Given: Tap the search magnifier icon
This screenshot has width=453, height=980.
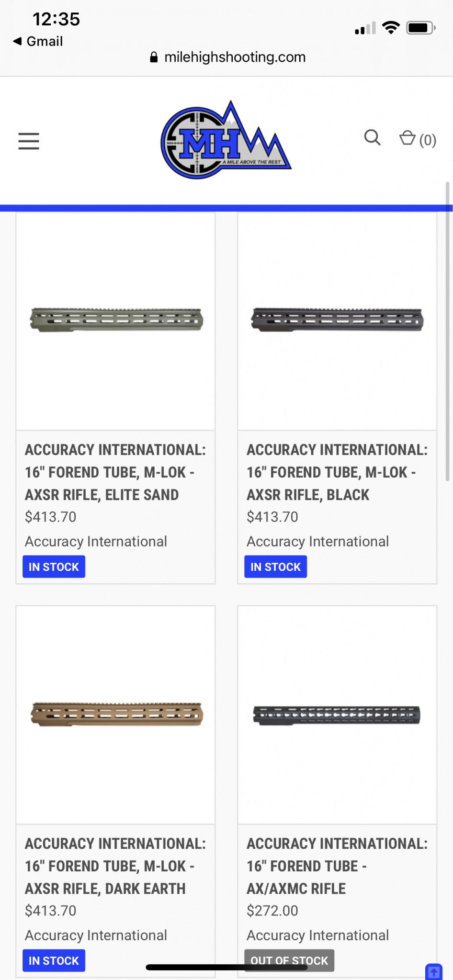Looking at the screenshot, I should 372,138.
